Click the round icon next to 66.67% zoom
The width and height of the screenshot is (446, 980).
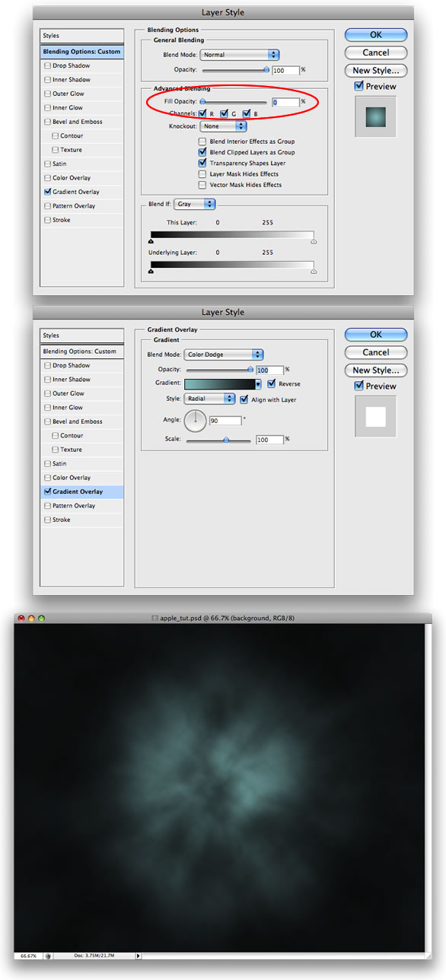(48, 956)
